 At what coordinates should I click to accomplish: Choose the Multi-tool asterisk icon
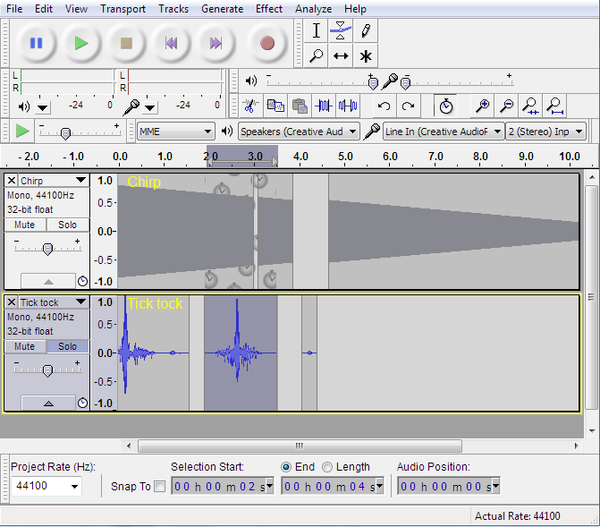point(366,56)
